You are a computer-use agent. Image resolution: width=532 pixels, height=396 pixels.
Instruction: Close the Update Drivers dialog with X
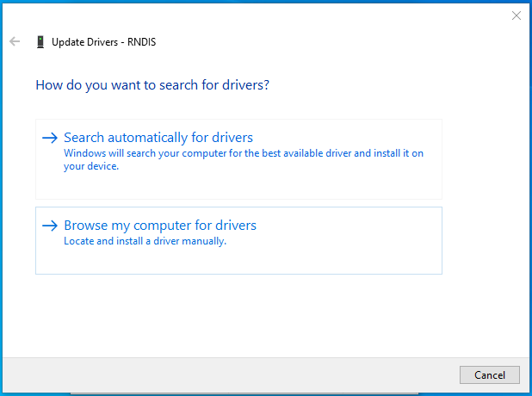tap(516, 15)
